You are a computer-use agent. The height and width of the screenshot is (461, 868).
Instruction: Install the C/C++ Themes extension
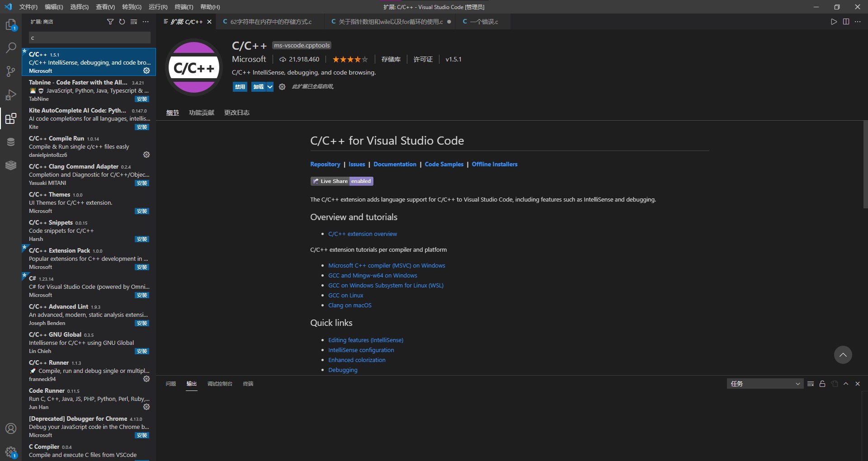click(142, 211)
